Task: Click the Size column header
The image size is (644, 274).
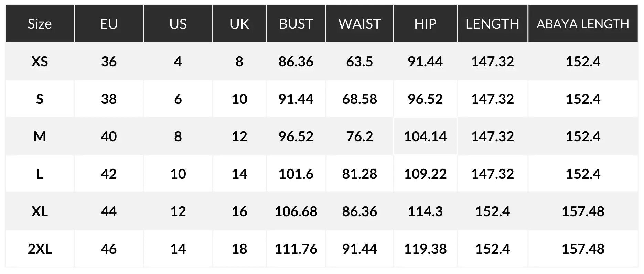Action: pos(40,24)
